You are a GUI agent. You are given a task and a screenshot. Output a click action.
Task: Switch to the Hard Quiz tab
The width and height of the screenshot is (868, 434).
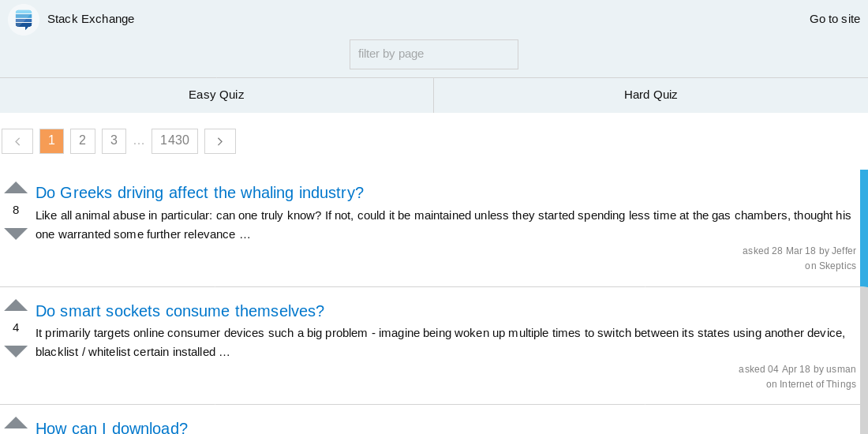click(650, 95)
